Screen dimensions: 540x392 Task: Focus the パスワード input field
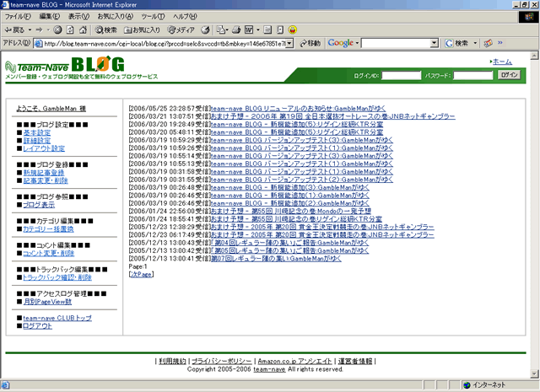(478, 75)
